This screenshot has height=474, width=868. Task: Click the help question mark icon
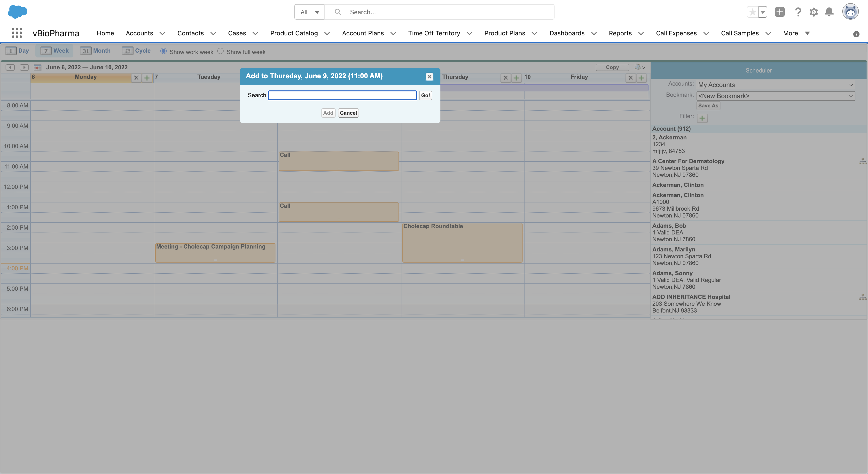[798, 12]
